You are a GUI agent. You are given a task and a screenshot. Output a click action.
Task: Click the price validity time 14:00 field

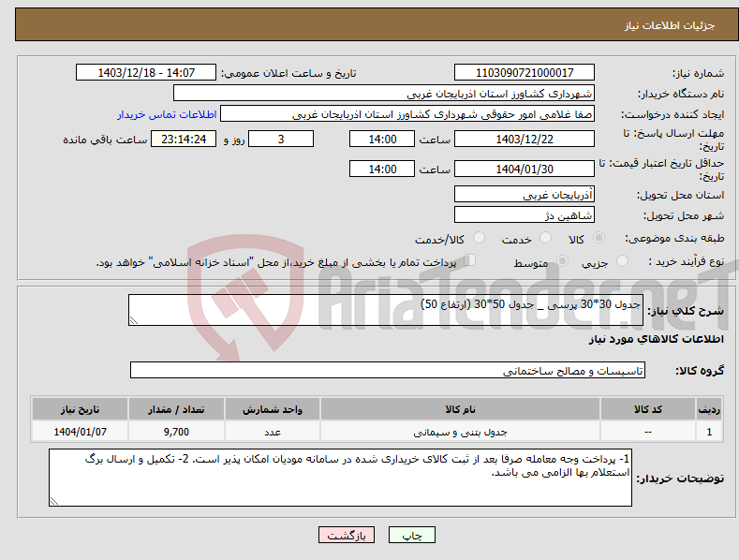point(382,169)
